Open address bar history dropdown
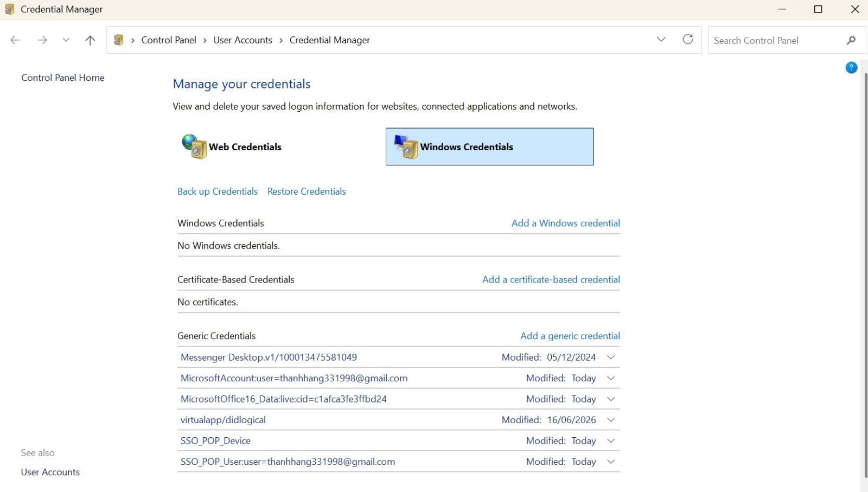868x492 pixels. [x=661, y=40]
